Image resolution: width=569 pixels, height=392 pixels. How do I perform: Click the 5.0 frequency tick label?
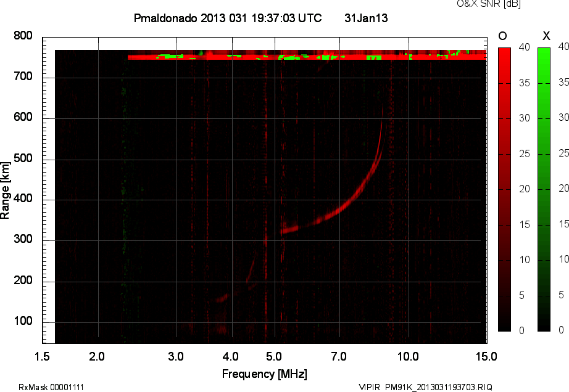(273, 357)
